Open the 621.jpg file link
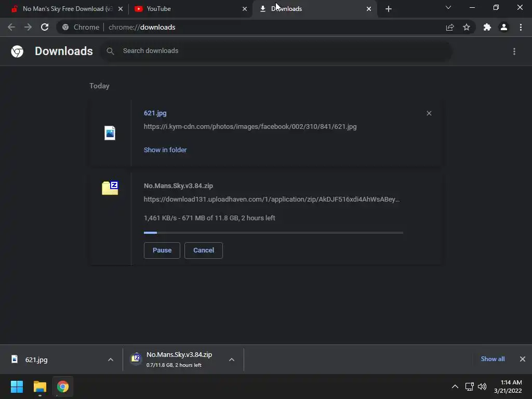This screenshot has width=532, height=399. (155, 113)
